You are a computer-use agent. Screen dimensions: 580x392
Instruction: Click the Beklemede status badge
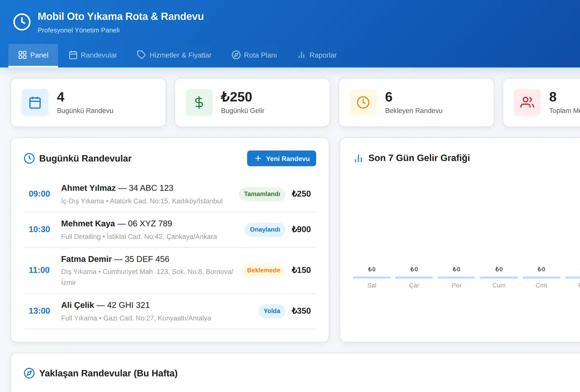[263, 270]
